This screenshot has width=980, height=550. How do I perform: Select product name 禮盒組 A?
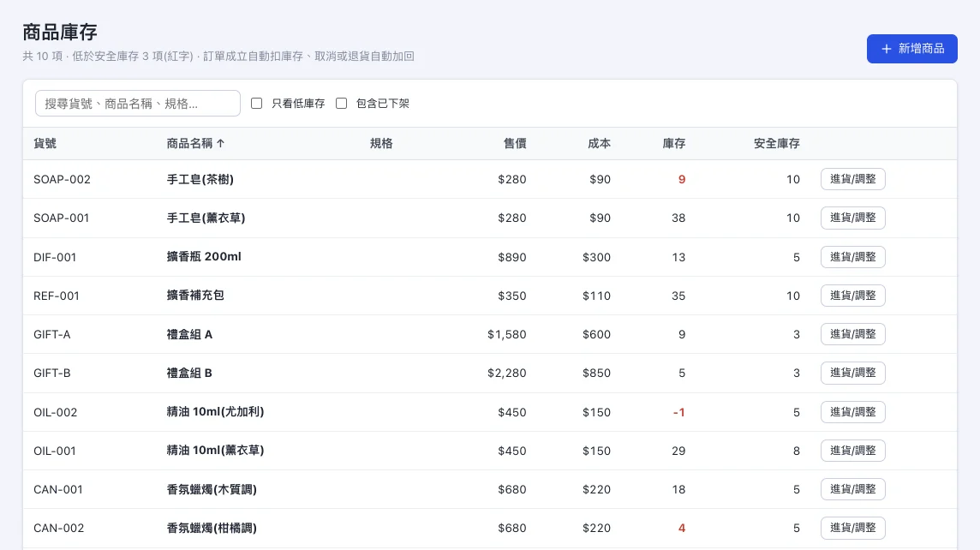pyautogui.click(x=189, y=334)
